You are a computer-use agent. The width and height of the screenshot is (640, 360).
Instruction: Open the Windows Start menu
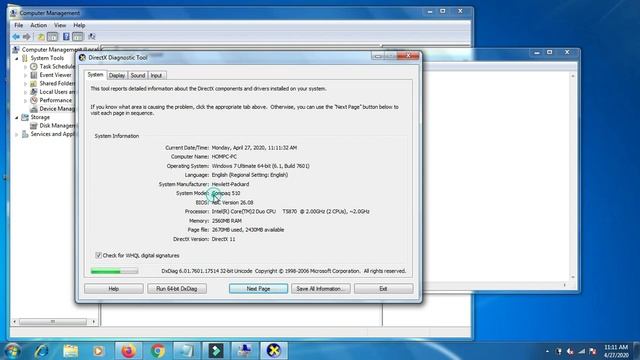[x=12, y=351]
